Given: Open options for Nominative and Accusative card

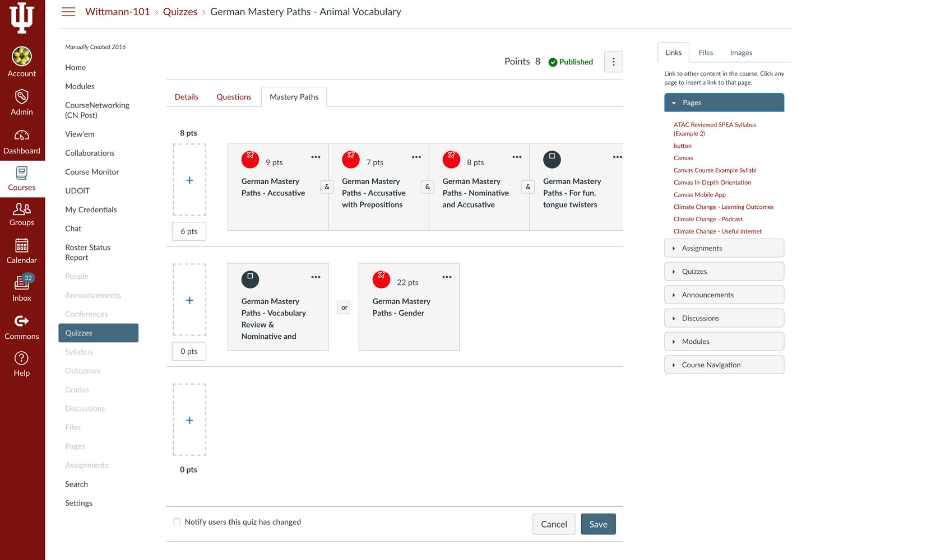Looking at the screenshot, I should click(x=517, y=157).
